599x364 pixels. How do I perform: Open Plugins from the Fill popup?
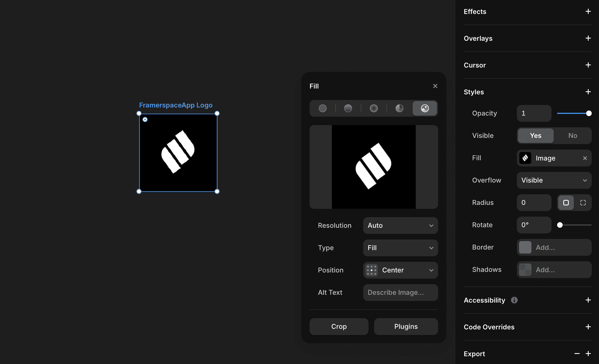(406, 327)
